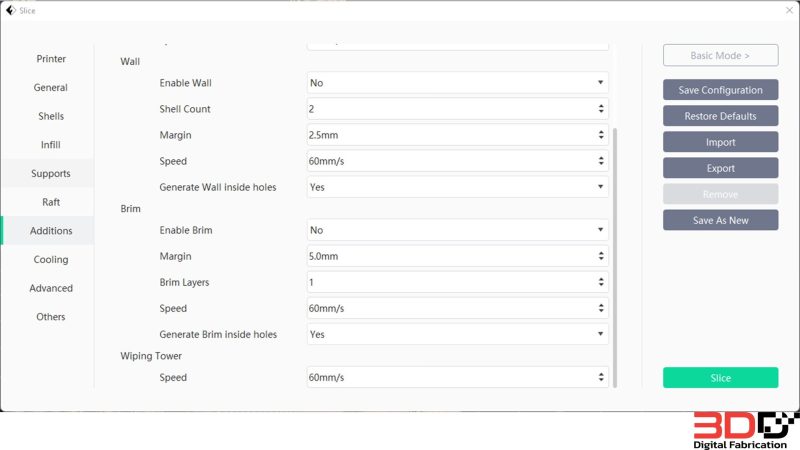
Task: Select the Cooling tab
Action: [51, 260]
